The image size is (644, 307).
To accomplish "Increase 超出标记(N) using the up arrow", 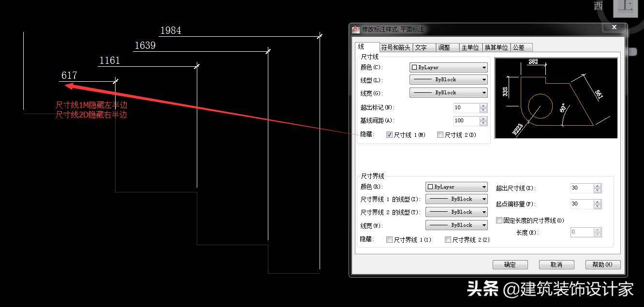I will pyautogui.click(x=483, y=105).
